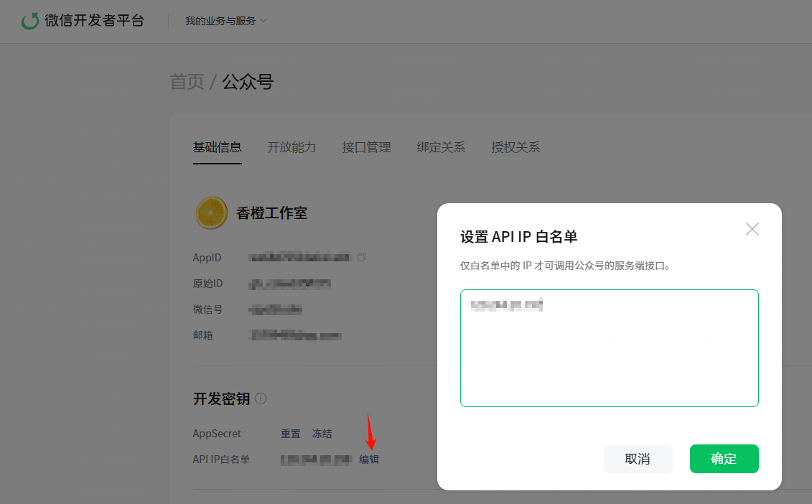Switch to the 开放能力 tab
Viewport: 812px width, 504px height.
click(x=291, y=147)
